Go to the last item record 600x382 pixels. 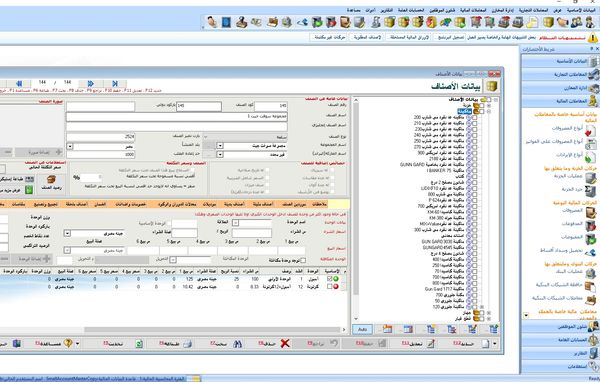click(114, 83)
